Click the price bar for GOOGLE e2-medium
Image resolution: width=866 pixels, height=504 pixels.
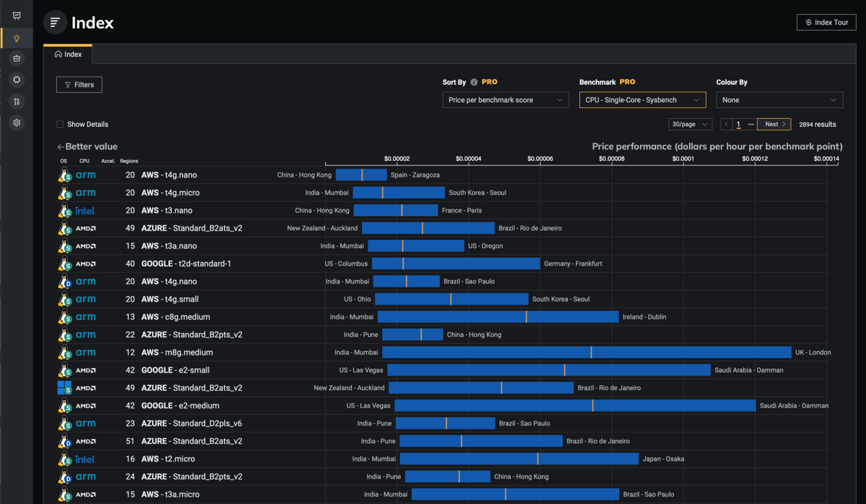tap(575, 406)
